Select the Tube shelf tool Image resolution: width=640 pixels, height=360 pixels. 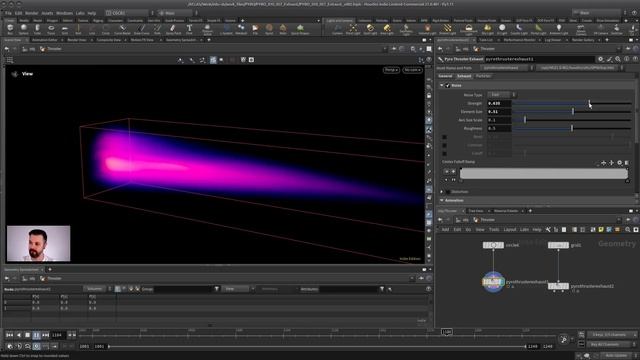37,29
